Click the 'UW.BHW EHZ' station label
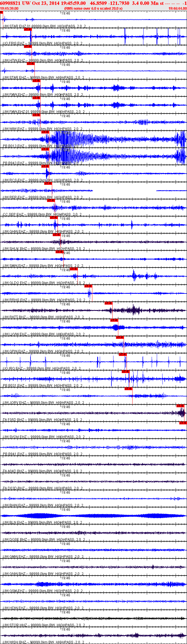 click(x=14, y=505)
